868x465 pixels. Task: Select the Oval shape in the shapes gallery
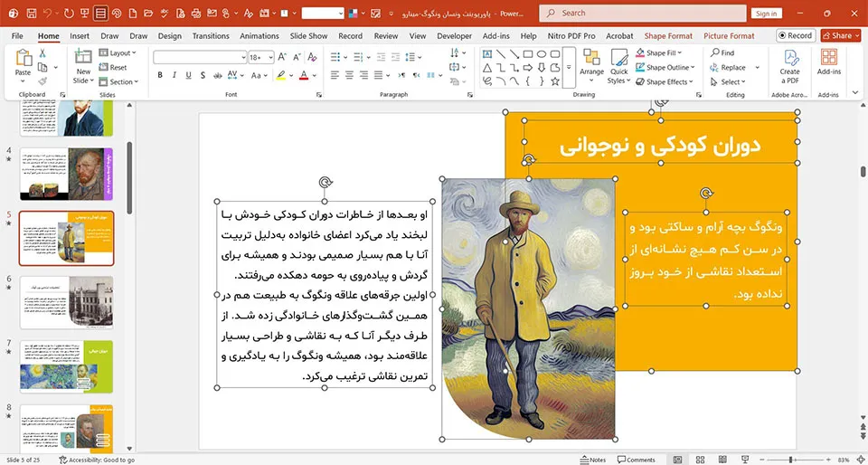point(542,53)
